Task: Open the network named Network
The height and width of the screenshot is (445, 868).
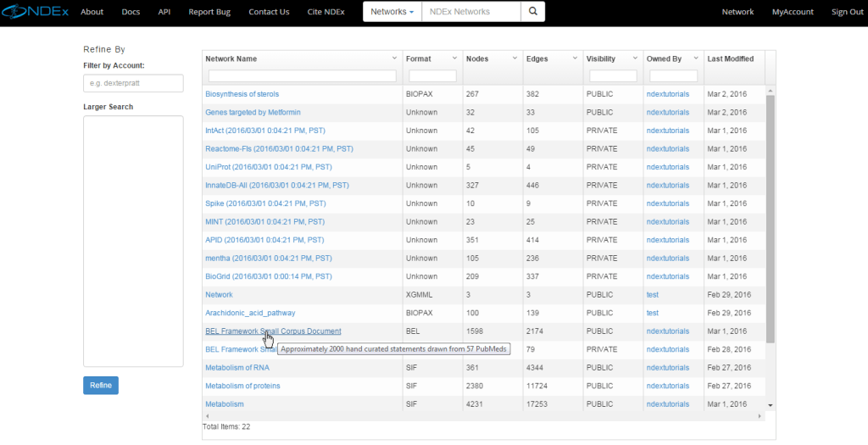Action: coord(219,295)
